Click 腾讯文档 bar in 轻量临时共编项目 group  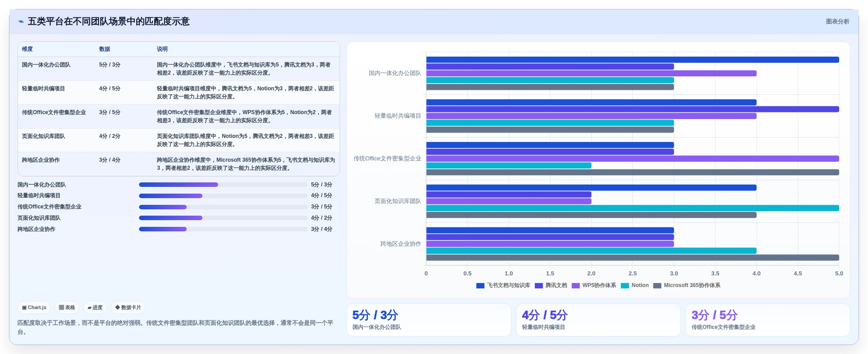[632, 109]
